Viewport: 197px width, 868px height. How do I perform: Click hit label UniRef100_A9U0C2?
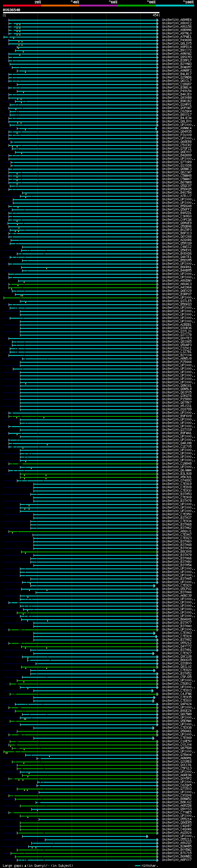click(177, 23)
